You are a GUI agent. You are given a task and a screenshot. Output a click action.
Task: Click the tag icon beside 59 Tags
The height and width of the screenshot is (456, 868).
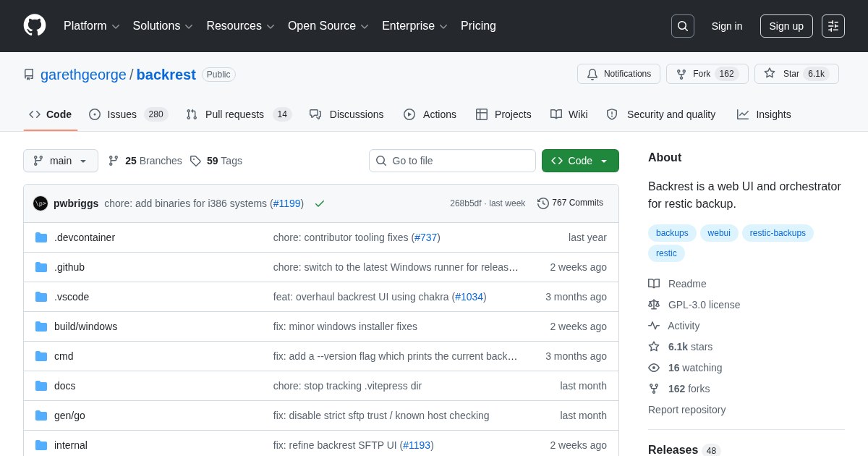(195, 161)
